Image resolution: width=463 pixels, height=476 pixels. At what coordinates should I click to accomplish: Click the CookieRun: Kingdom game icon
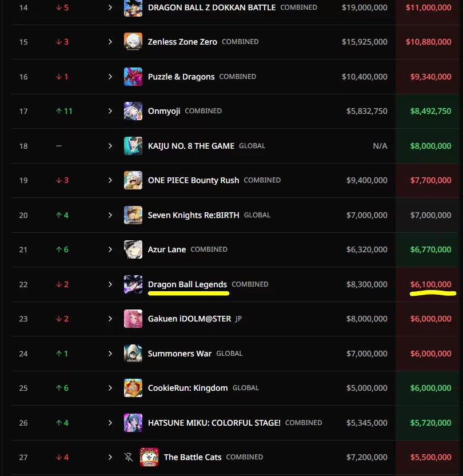(x=133, y=388)
